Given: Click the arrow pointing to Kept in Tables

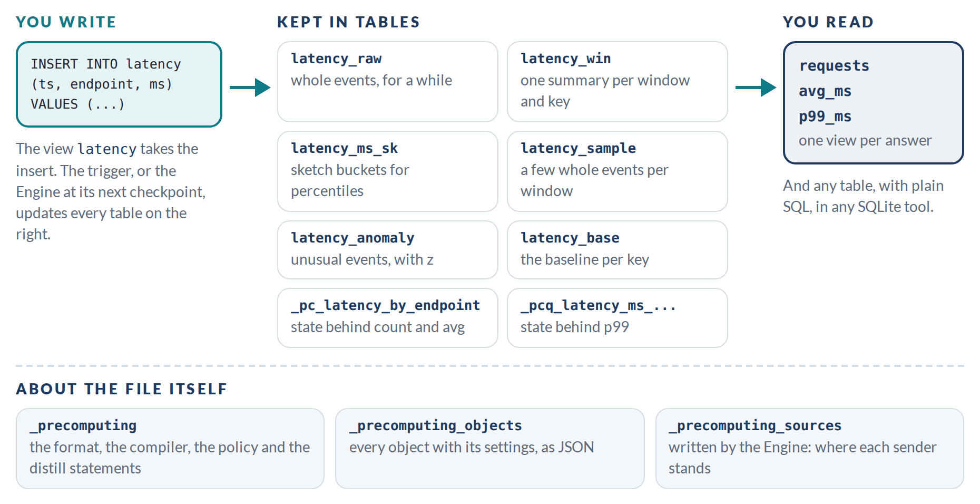Looking at the screenshot, I should point(250,88).
